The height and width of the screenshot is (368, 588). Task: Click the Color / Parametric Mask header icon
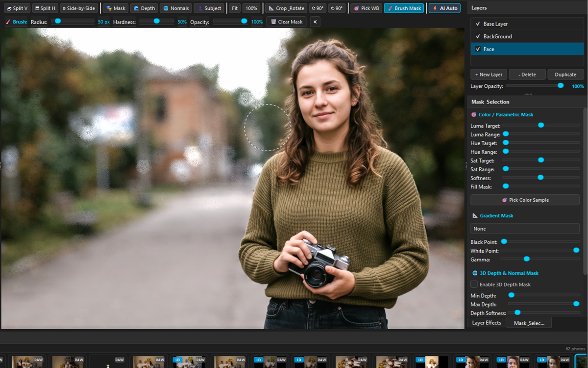(473, 114)
